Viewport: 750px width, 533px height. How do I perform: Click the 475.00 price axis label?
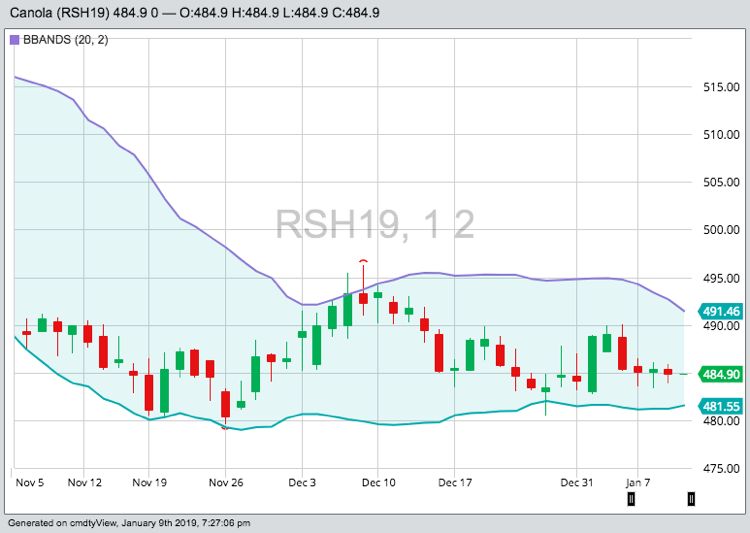tap(721, 469)
